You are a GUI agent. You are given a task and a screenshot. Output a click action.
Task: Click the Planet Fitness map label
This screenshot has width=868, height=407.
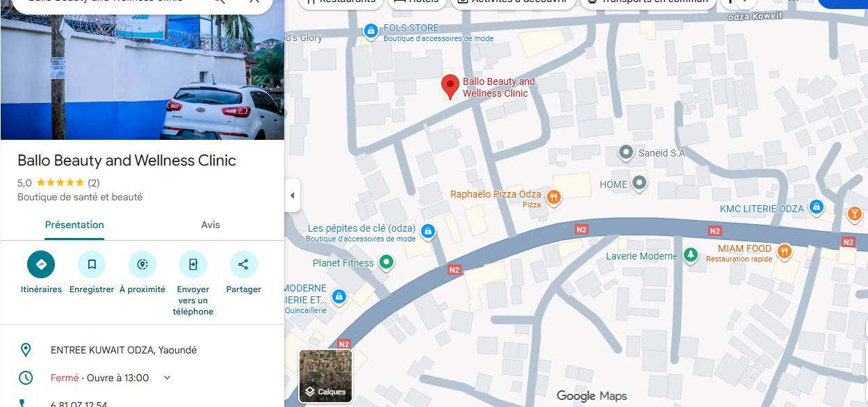click(x=343, y=263)
